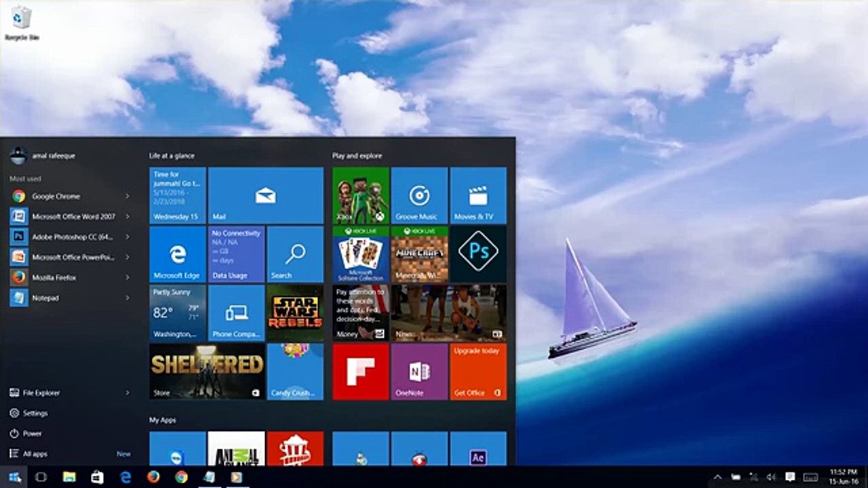868x488 pixels.
Task: Open the Calendar tile showing Wednesday 15
Action: coord(178,195)
